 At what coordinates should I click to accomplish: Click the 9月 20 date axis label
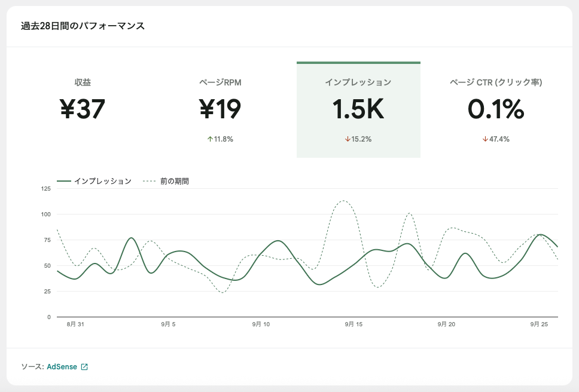click(446, 324)
